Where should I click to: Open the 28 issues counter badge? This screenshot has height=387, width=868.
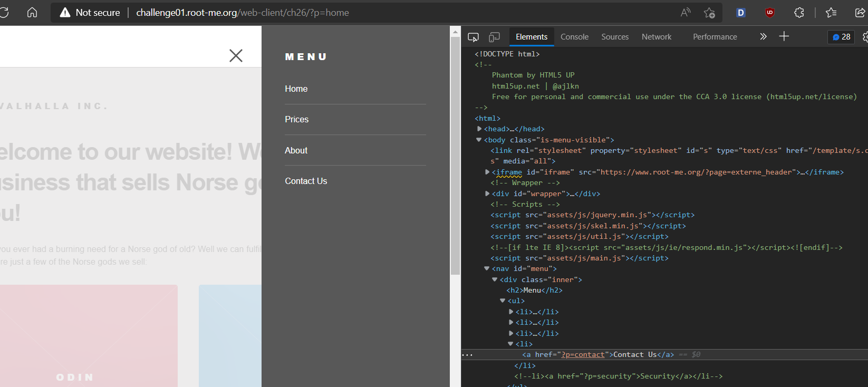click(841, 37)
